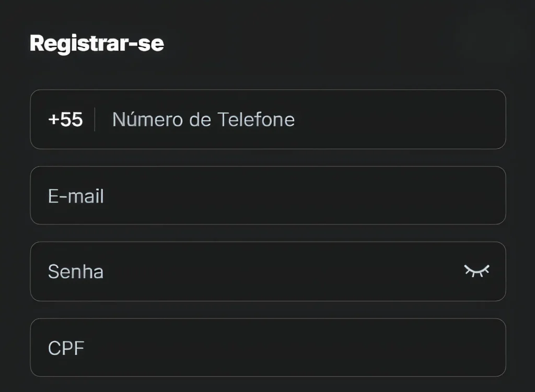Place cursor on Número de Telefone placeholder
Image resolution: width=535 pixels, height=392 pixels.
(x=203, y=120)
